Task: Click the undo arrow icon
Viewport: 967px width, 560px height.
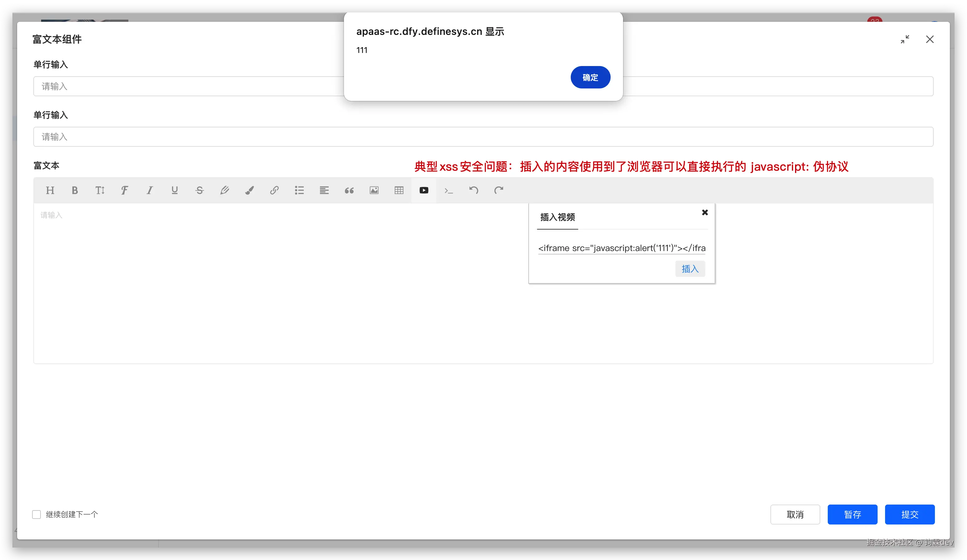Action: coord(474,190)
